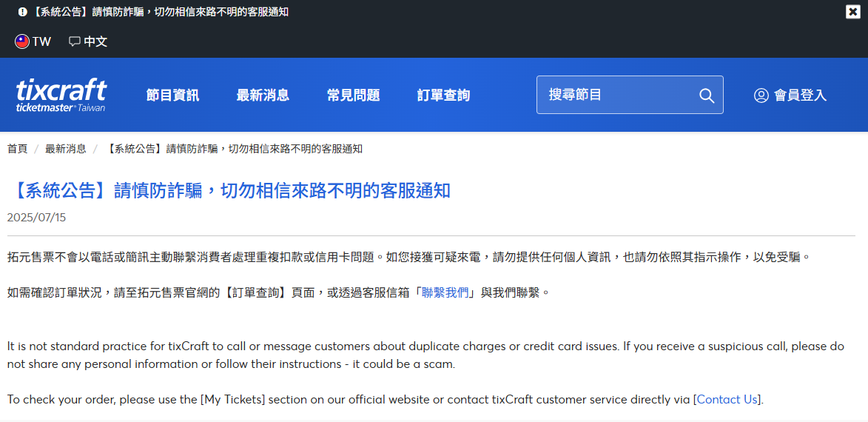This screenshot has width=868, height=422.
Task: Dismiss the system announcement banner
Action: pos(852,12)
